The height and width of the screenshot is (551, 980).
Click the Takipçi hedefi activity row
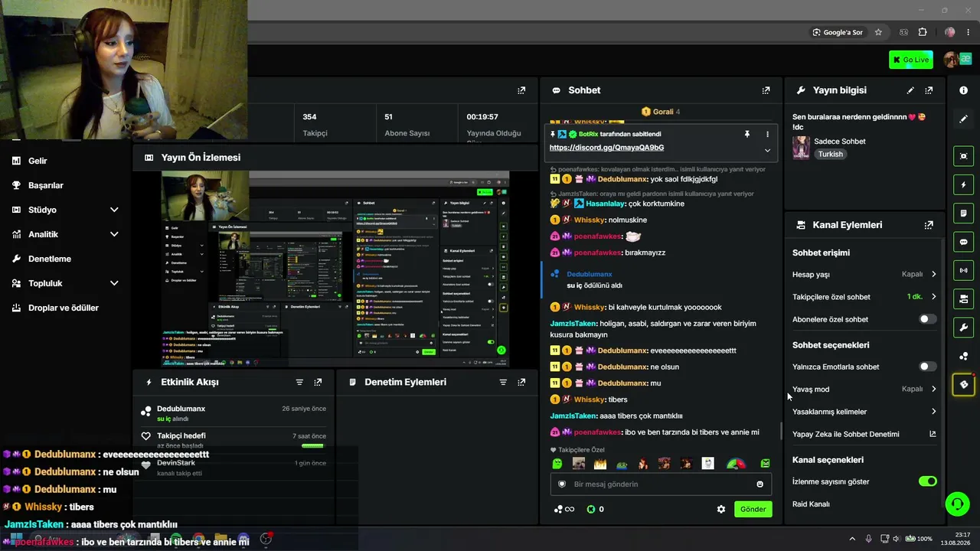pyautogui.click(x=234, y=440)
